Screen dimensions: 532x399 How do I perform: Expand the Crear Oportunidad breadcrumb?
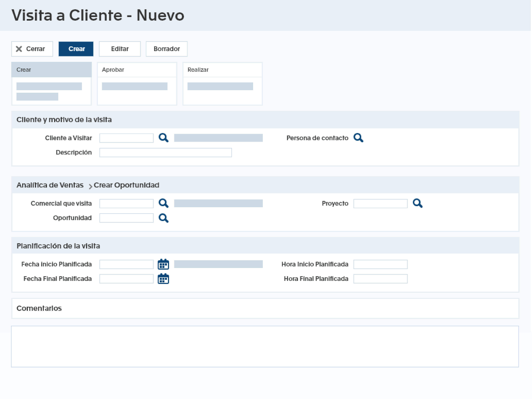tap(126, 185)
